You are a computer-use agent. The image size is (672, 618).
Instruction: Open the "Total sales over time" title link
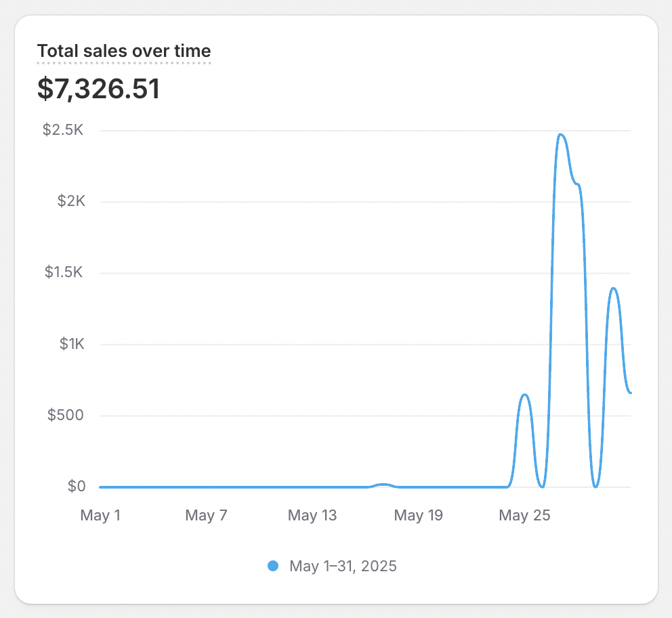(x=124, y=51)
